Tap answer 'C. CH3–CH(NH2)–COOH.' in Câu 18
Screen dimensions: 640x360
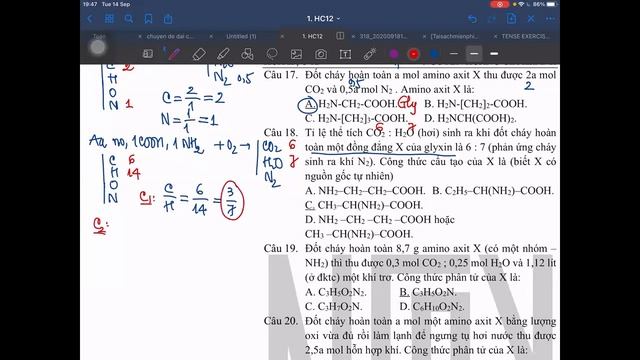click(364, 205)
